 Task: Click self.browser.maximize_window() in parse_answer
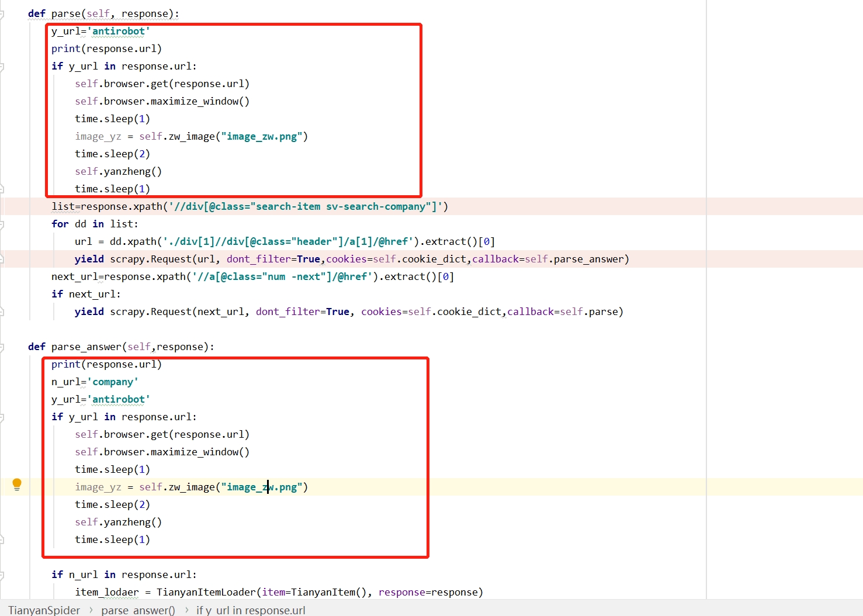click(162, 452)
